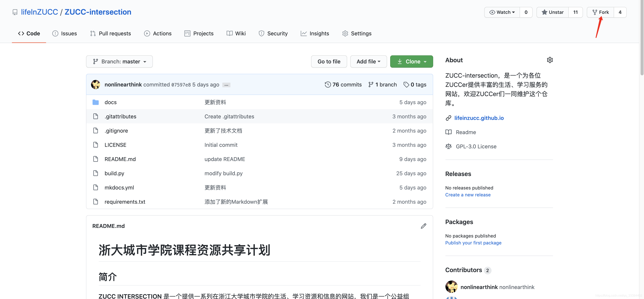Click Create a new release link
Viewport: 644px width, 299px height.
coord(468,195)
